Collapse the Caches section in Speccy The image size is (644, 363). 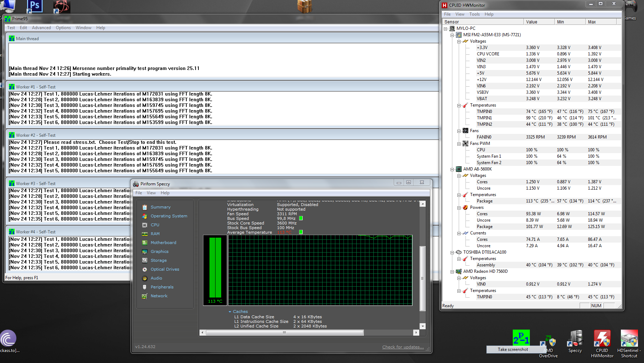click(x=230, y=311)
